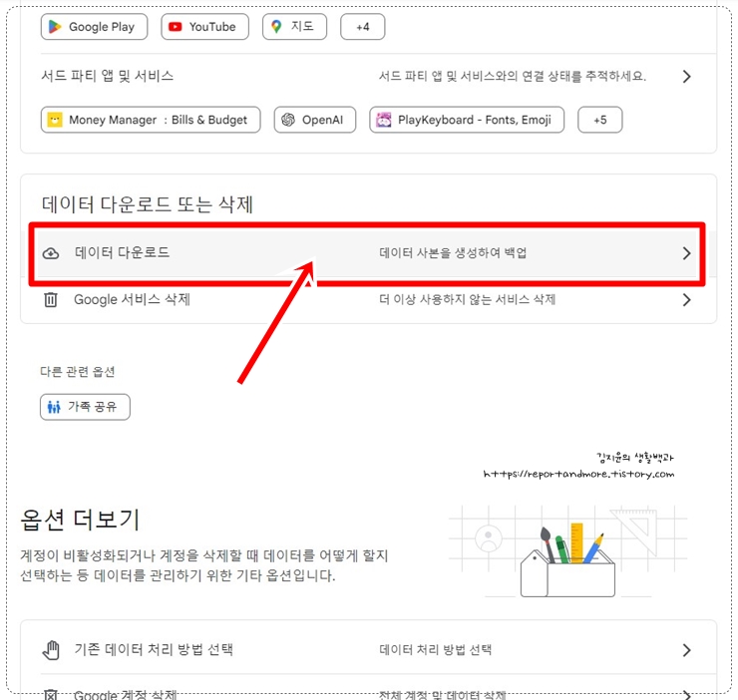Click the text 데이터 처리 방법 선택

point(436,650)
